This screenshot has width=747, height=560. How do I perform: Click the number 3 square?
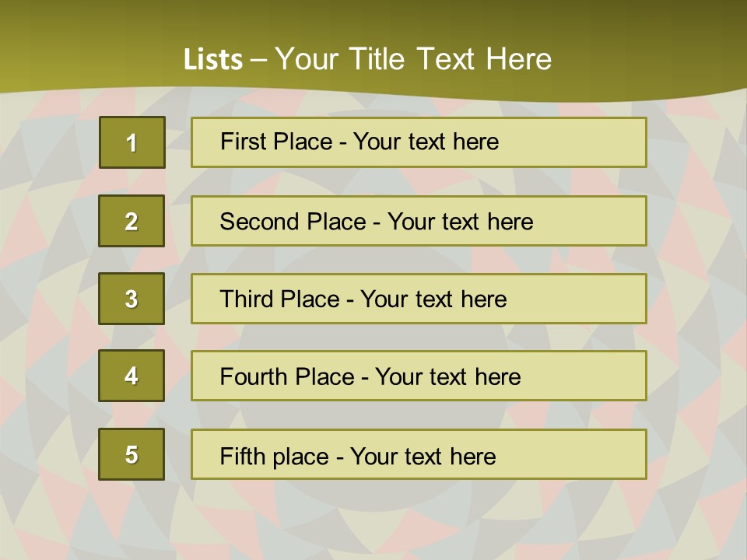(132, 299)
